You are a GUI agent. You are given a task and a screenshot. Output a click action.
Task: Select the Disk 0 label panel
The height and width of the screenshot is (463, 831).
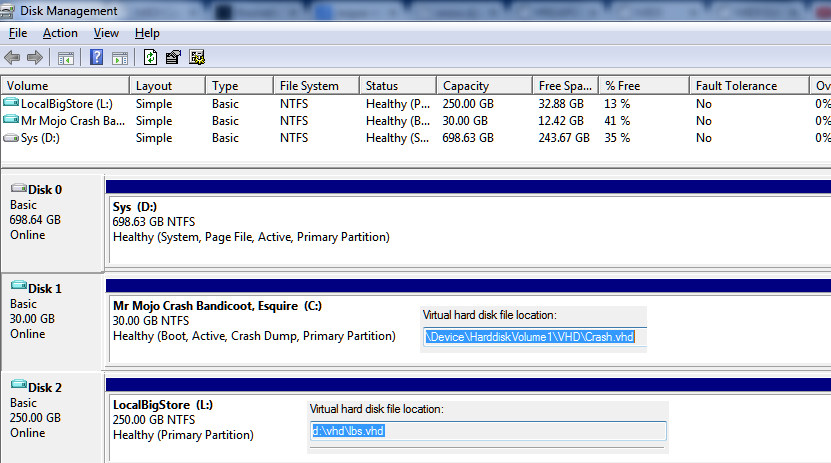[x=52, y=222]
